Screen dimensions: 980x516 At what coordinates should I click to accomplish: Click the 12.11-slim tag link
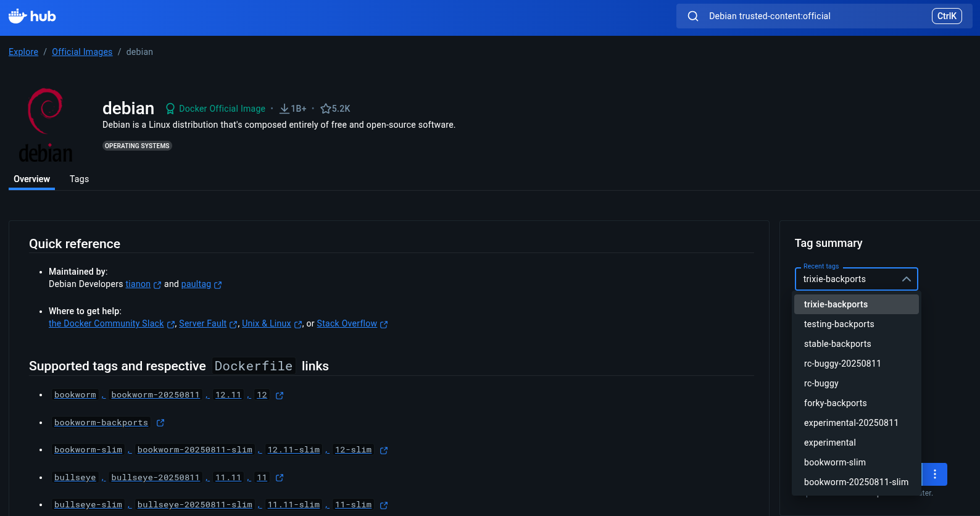coord(294,450)
